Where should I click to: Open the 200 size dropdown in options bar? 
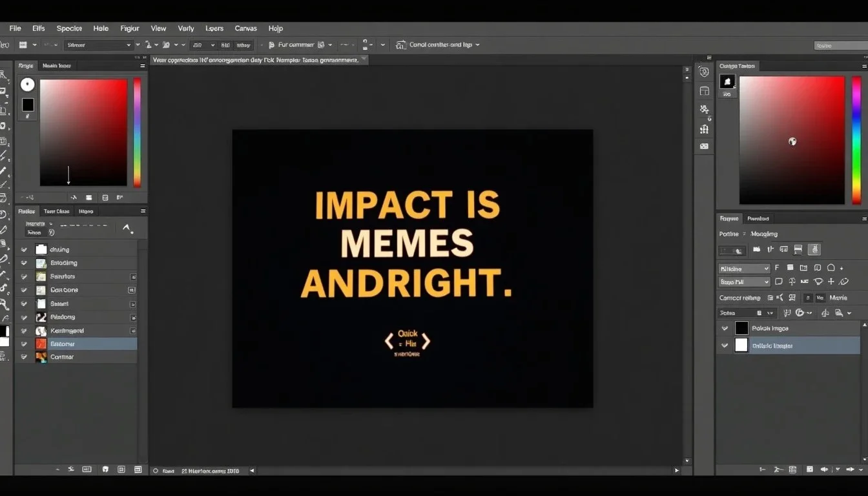point(203,45)
